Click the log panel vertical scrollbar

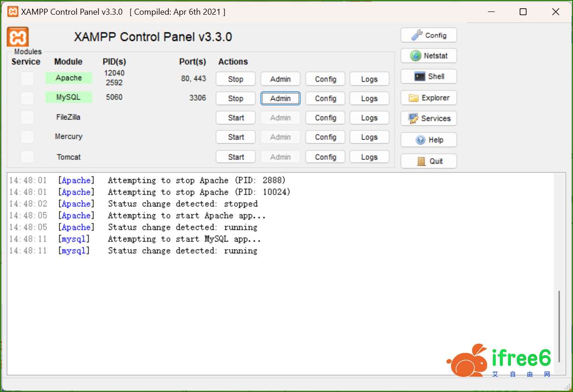click(559, 325)
